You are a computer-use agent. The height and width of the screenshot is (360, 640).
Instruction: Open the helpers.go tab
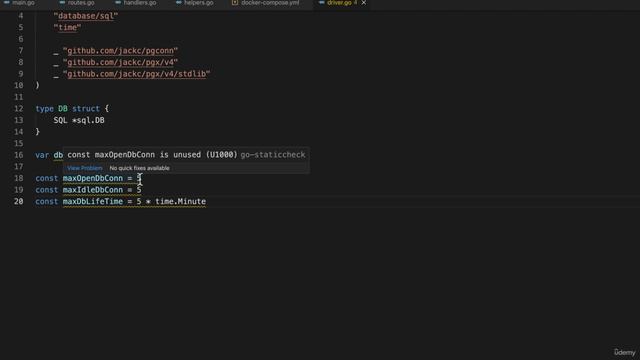(x=198, y=3)
